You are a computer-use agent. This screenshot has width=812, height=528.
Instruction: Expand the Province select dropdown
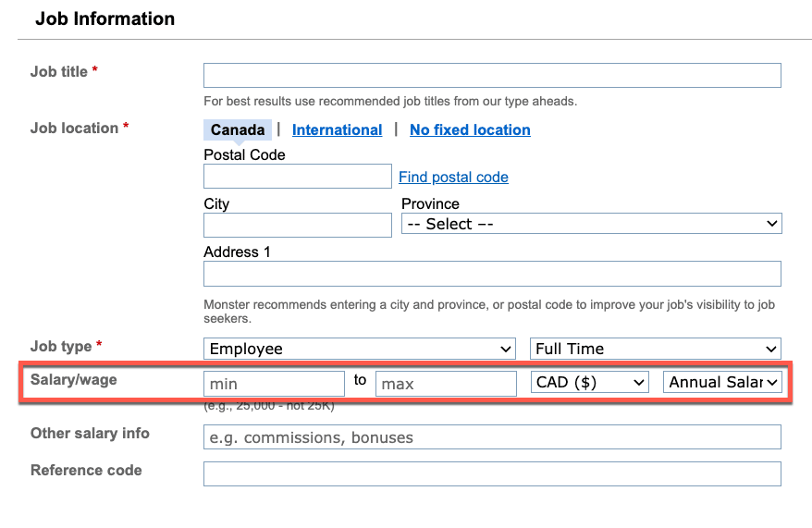591,224
